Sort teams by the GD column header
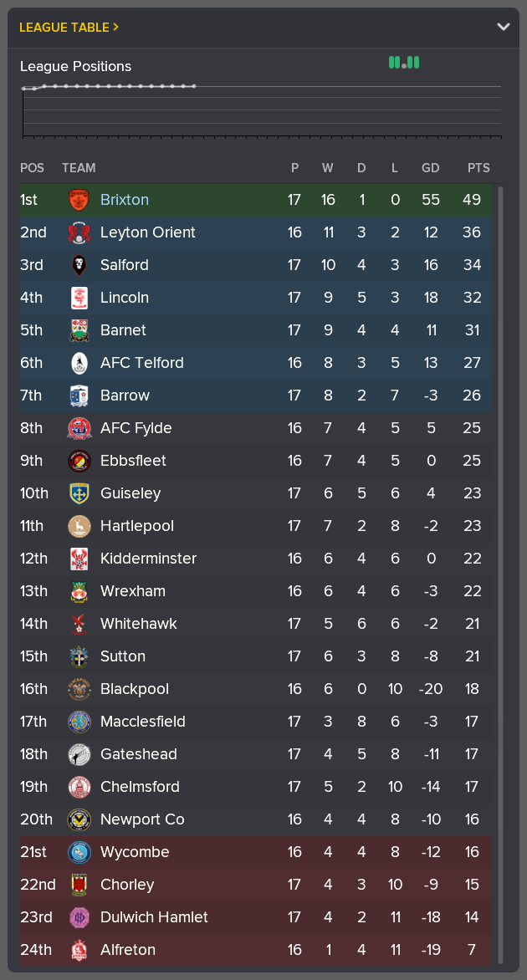Image resolution: width=527 pixels, height=980 pixels. tap(430, 168)
